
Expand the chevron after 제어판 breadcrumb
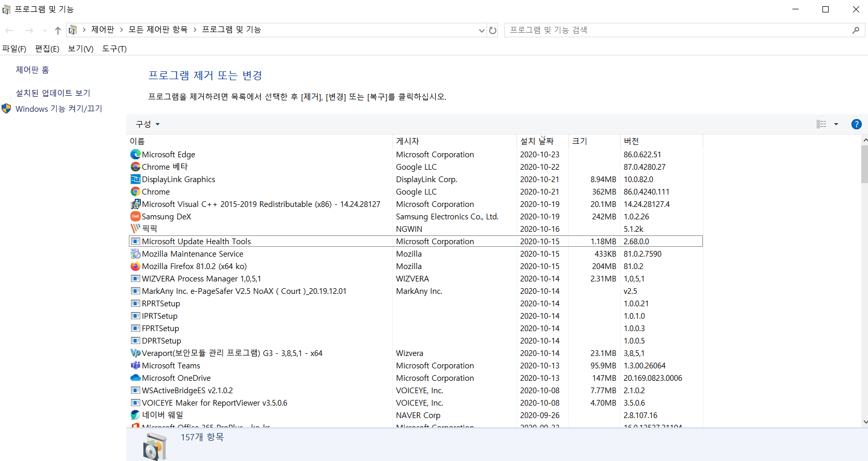click(x=122, y=30)
